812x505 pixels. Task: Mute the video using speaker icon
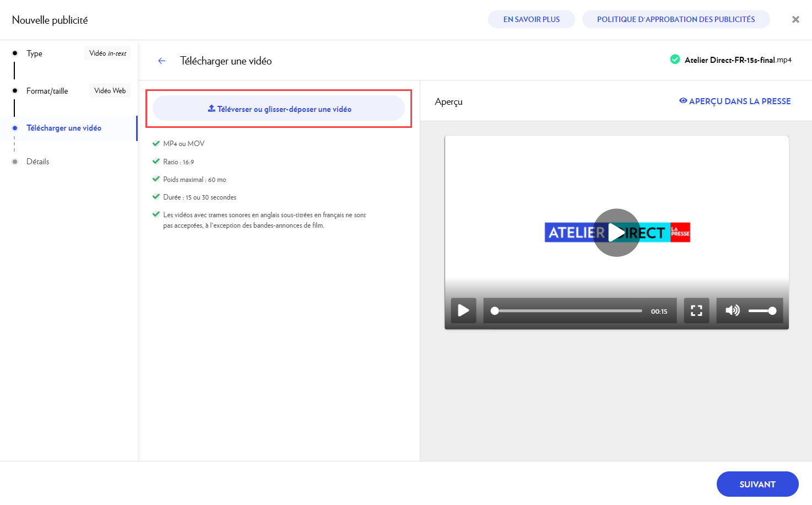tap(732, 310)
